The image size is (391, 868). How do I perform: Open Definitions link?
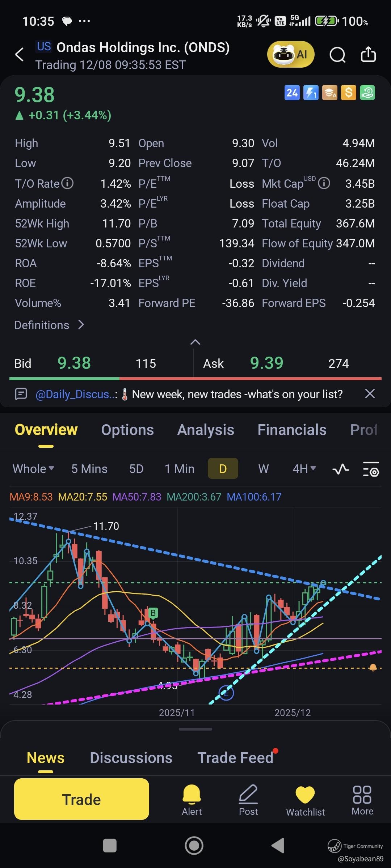click(49, 325)
